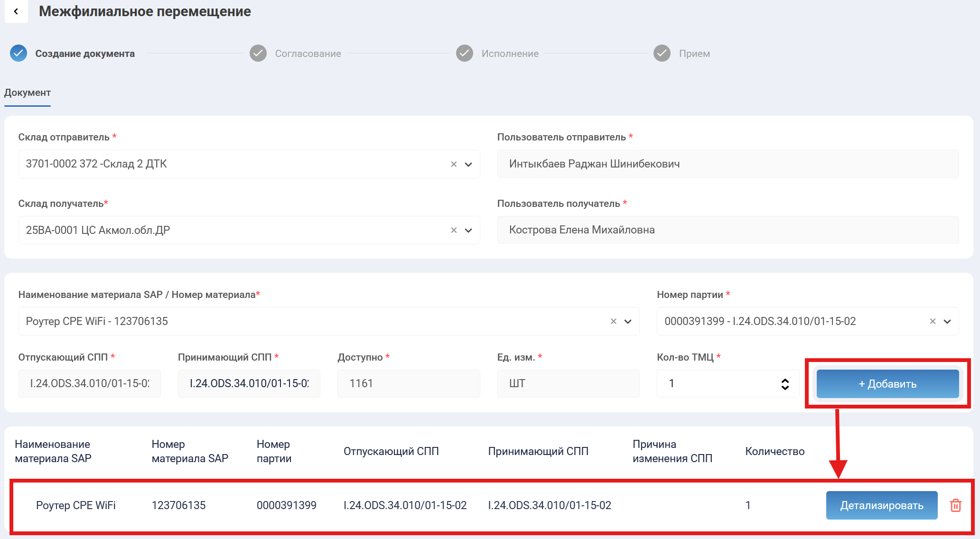
Task: Click the 'Принимающий СПП' input field
Action: pos(249,383)
